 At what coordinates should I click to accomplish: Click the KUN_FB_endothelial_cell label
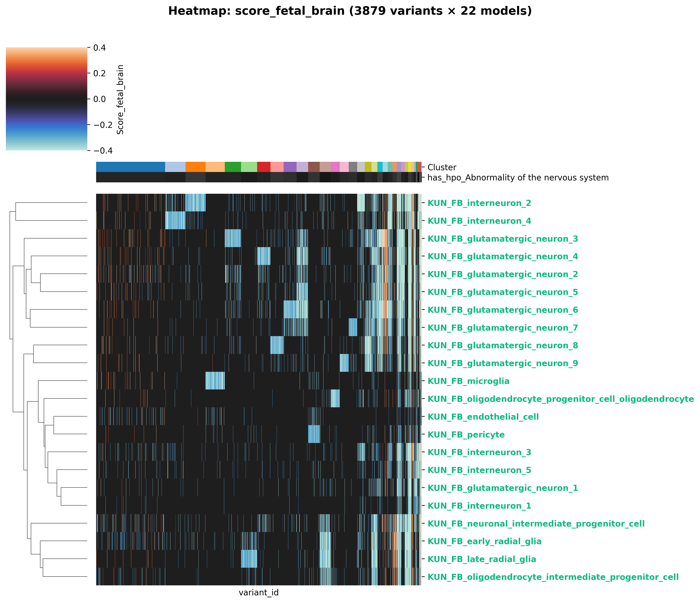click(483, 417)
